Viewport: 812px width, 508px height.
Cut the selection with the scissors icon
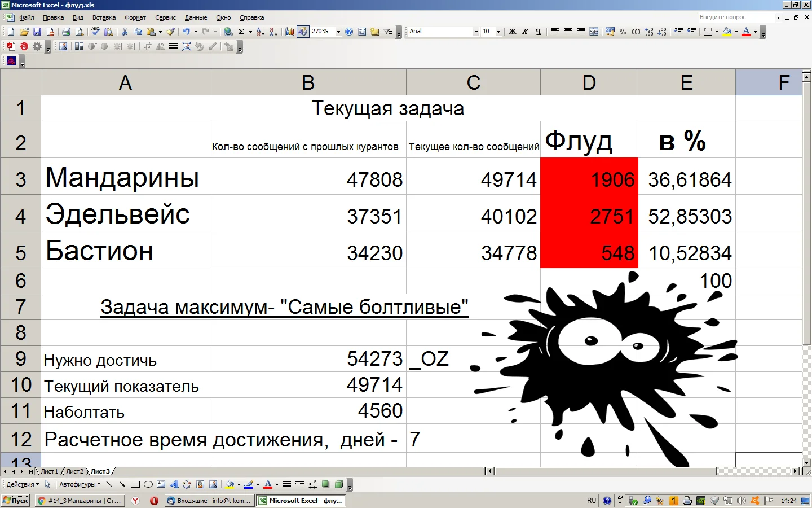pyautogui.click(x=125, y=32)
